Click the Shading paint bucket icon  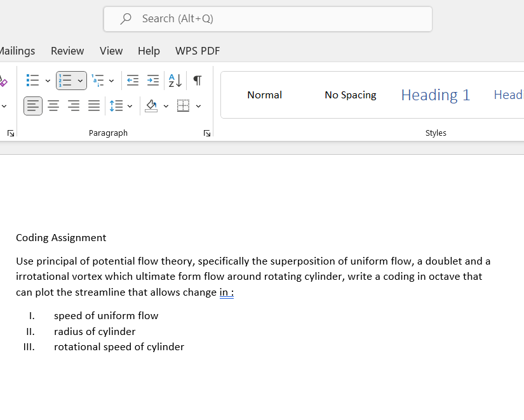(x=151, y=106)
